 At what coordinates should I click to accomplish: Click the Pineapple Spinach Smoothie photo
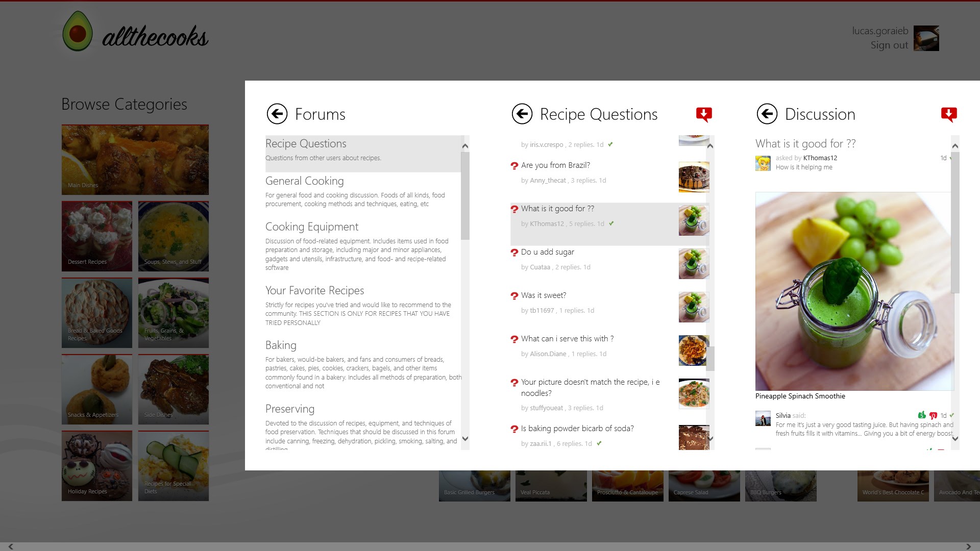(x=853, y=291)
